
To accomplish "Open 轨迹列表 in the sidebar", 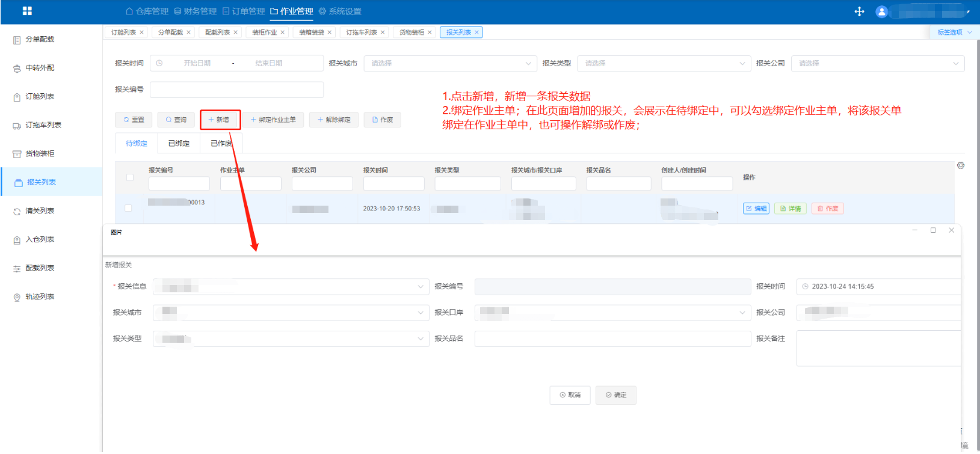I will [40, 296].
